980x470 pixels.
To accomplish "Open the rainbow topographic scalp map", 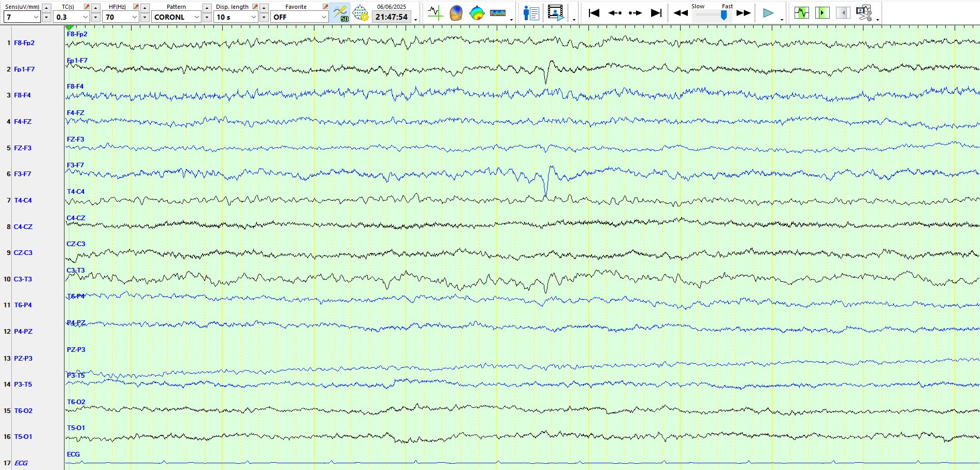I will (x=477, y=13).
